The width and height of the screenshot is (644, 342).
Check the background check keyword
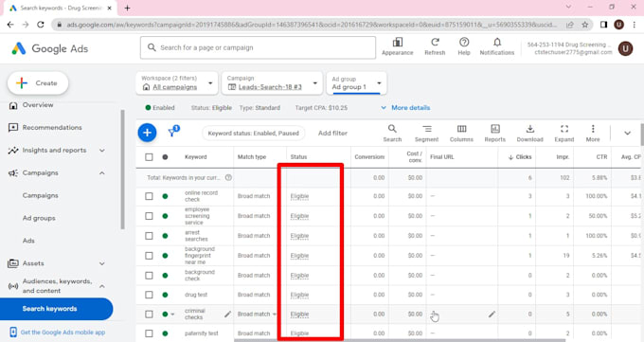[x=149, y=275]
